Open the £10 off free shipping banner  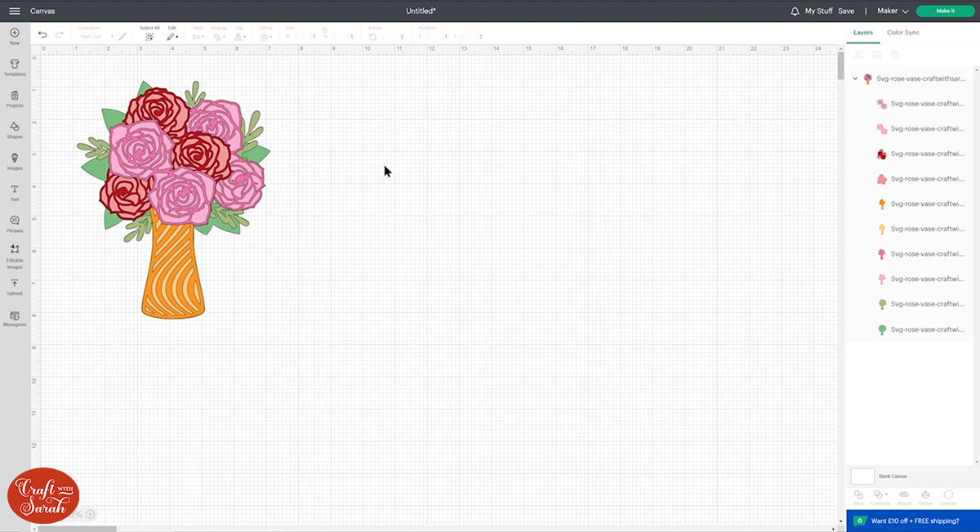tap(913, 521)
